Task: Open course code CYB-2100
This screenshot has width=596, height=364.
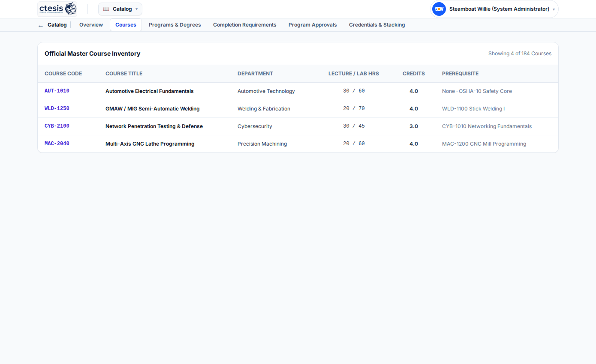Action: point(57,126)
